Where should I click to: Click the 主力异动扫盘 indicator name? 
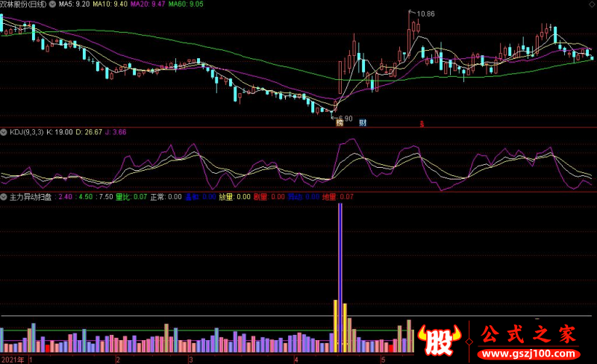point(31,197)
